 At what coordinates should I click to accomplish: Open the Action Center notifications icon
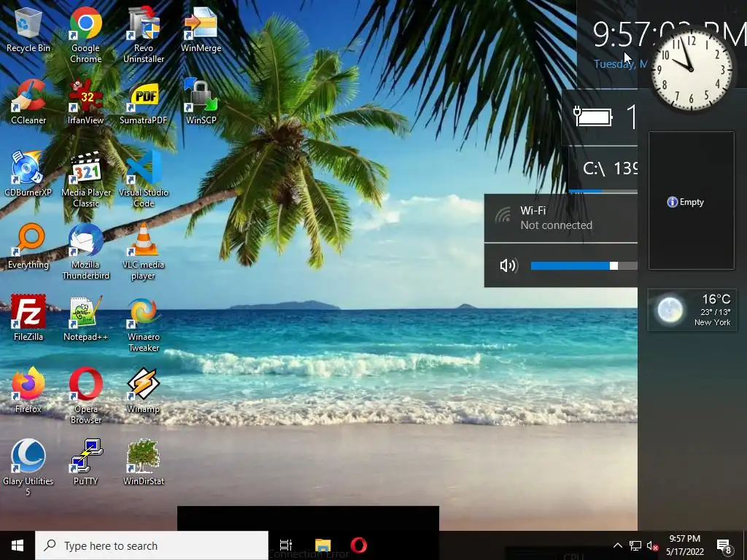tap(724, 545)
